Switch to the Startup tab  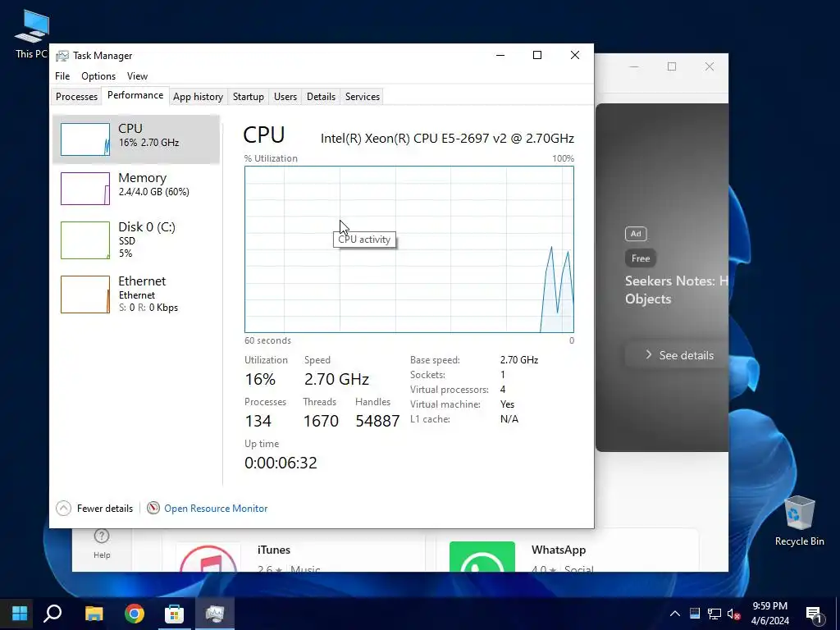point(248,97)
